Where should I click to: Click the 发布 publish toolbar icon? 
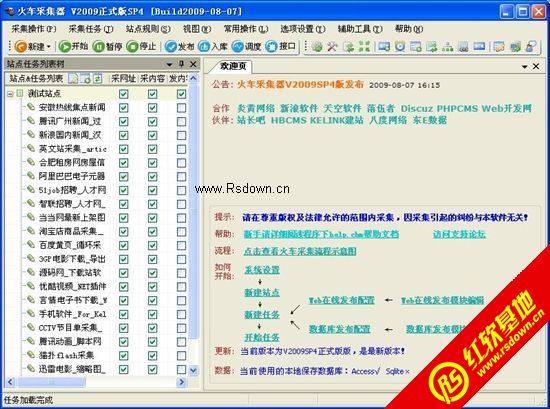tap(179, 46)
